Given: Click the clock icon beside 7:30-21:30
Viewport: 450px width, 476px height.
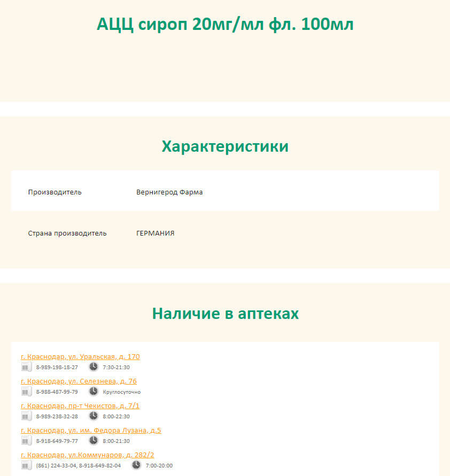Looking at the screenshot, I should pyautogui.click(x=94, y=367).
